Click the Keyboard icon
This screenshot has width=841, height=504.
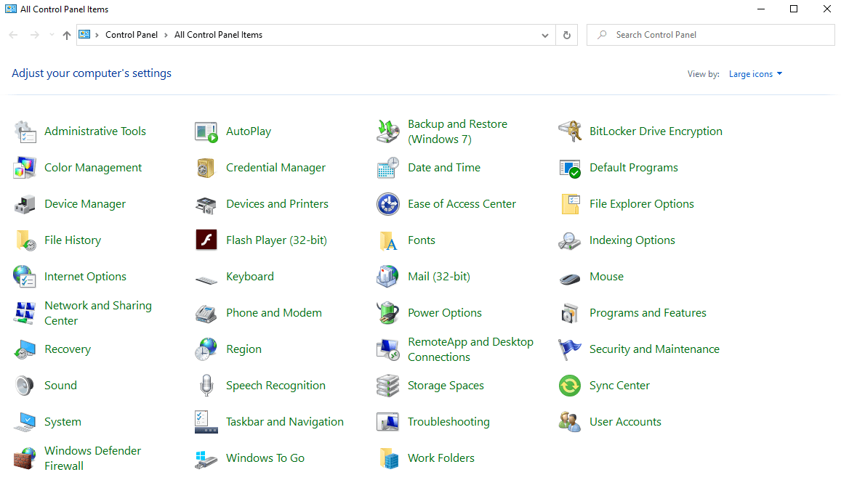click(x=206, y=279)
